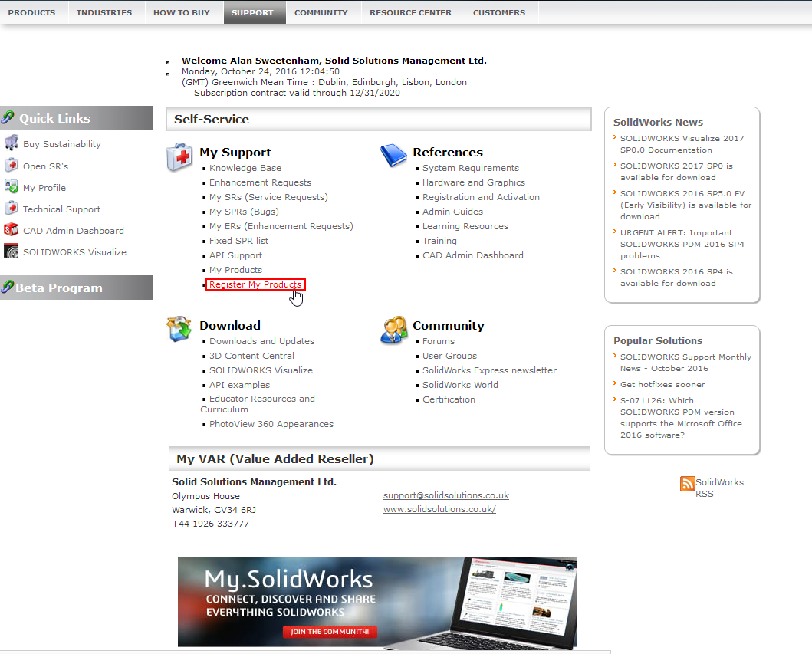Open the Resource Center menu tab

point(410,12)
